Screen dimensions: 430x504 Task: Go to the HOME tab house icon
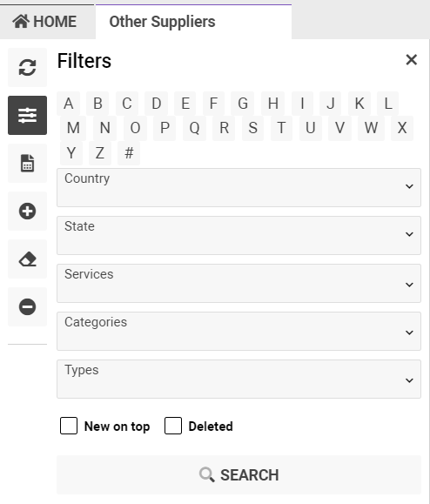pyautogui.click(x=21, y=21)
